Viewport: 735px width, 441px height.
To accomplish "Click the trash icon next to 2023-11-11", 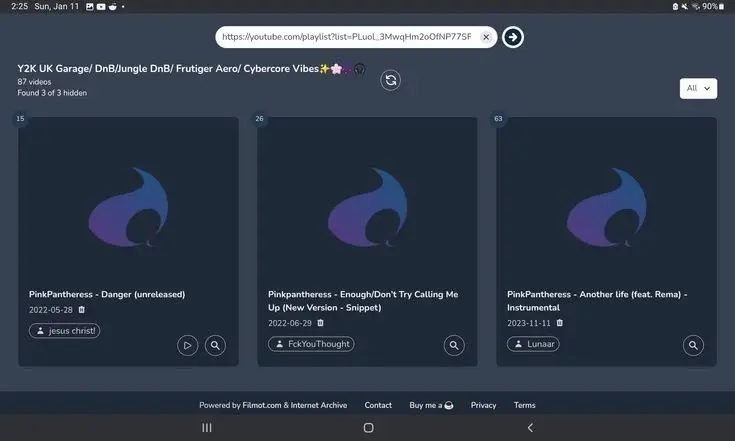I will click(x=560, y=323).
